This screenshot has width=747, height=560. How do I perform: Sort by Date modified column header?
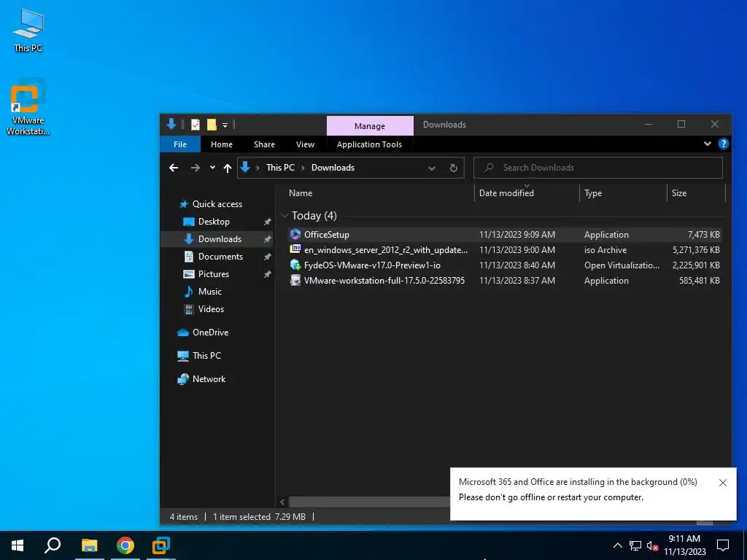pyautogui.click(x=506, y=192)
